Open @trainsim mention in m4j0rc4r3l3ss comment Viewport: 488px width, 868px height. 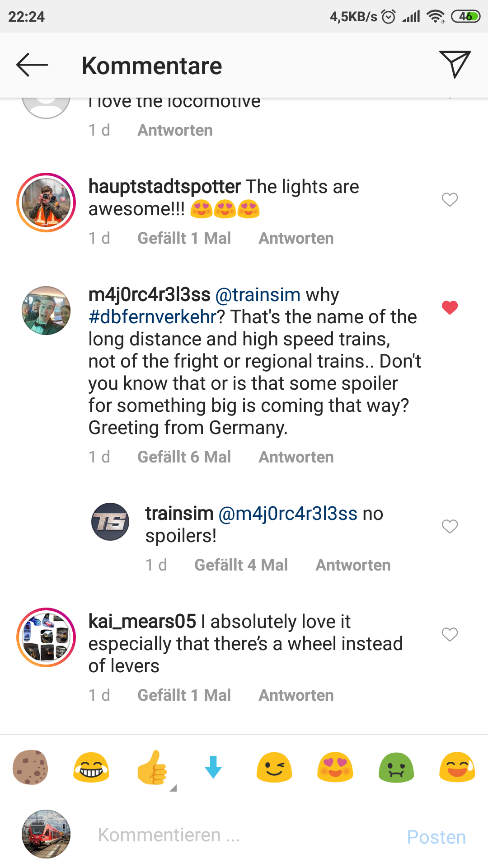pos(258,295)
